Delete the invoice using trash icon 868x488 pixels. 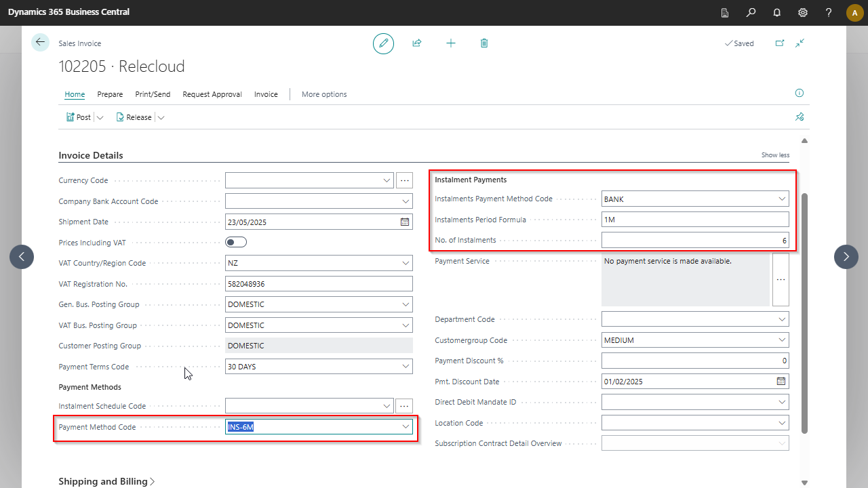(x=484, y=43)
